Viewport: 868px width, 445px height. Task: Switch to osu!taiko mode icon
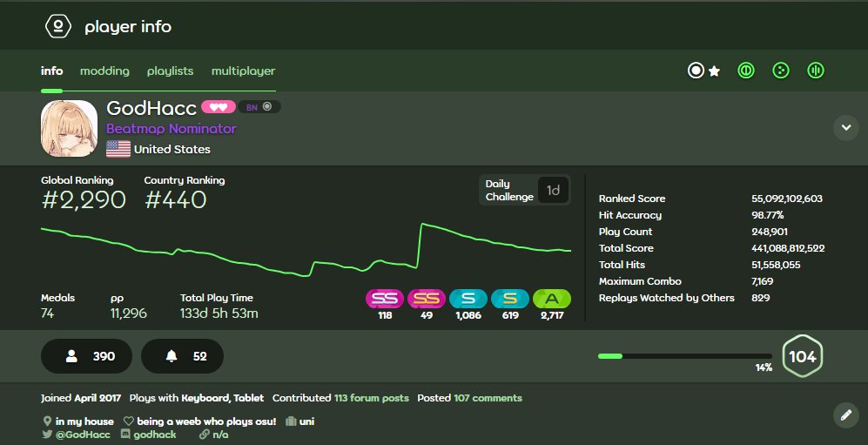coord(745,71)
